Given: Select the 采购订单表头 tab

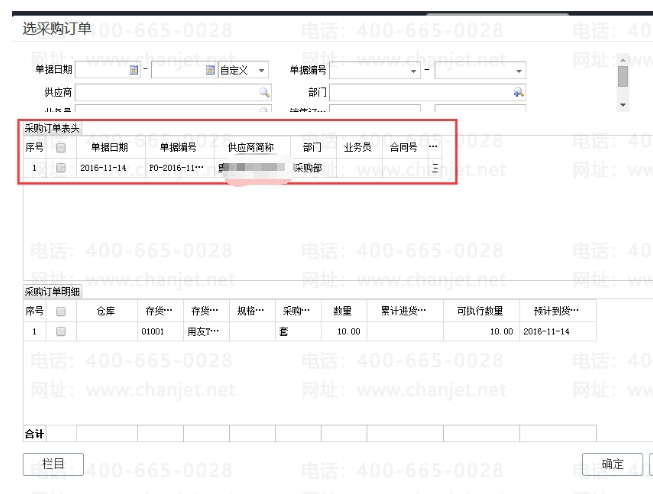Looking at the screenshot, I should coord(52,128).
